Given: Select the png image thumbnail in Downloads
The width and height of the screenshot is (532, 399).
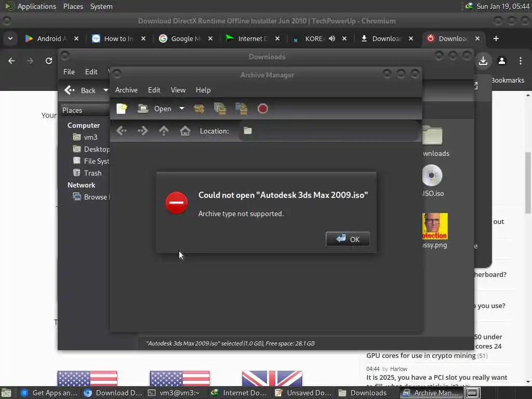Looking at the screenshot, I should pyautogui.click(x=435, y=227).
